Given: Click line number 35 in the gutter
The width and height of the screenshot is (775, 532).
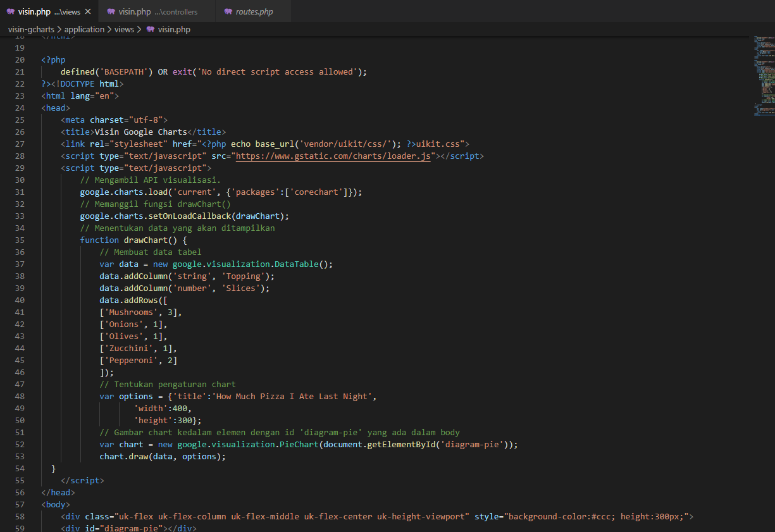Looking at the screenshot, I should (x=19, y=240).
